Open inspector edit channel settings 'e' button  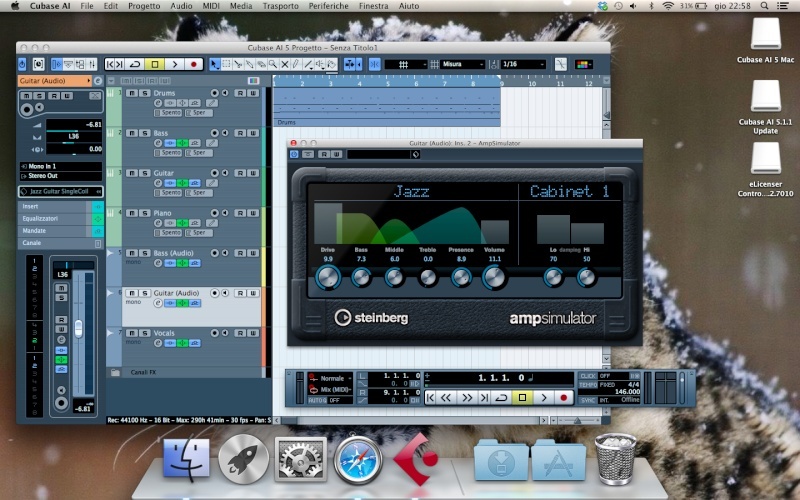pos(98,81)
